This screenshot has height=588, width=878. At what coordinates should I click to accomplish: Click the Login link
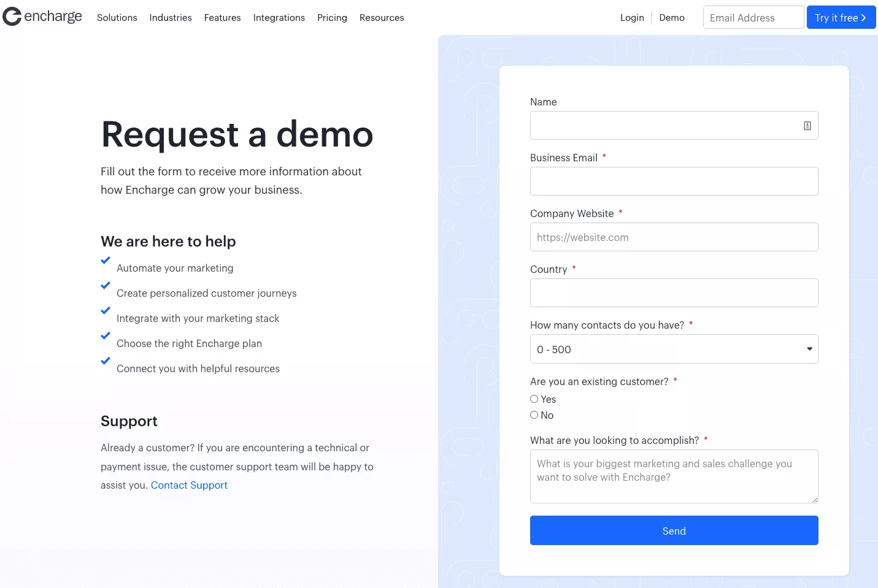632,18
